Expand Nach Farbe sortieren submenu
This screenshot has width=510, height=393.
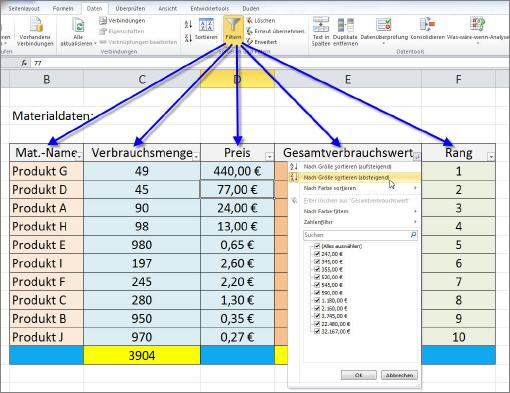pyautogui.click(x=415, y=188)
